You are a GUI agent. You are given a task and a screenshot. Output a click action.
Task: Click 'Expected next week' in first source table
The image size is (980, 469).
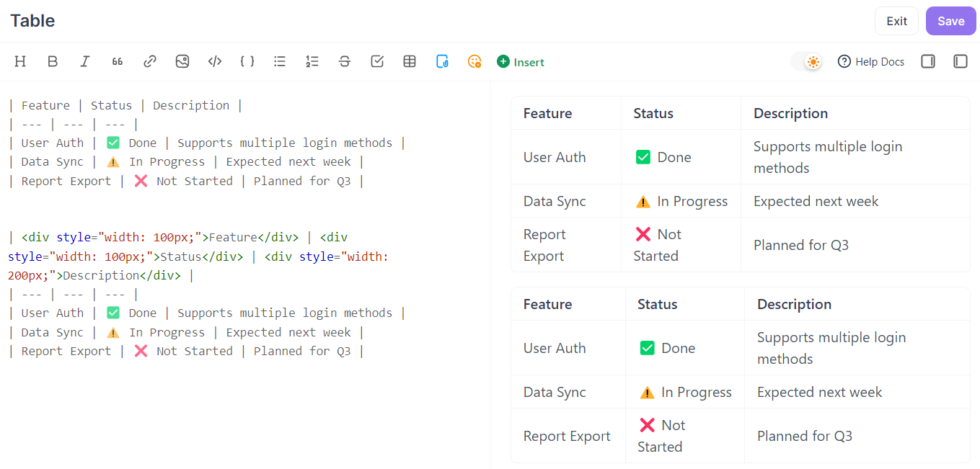tap(288, 162)
